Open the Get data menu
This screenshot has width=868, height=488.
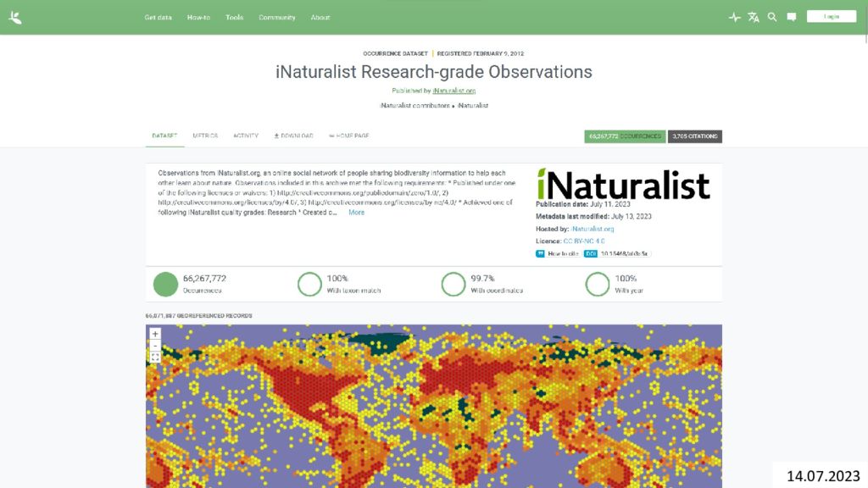[159, 18]
